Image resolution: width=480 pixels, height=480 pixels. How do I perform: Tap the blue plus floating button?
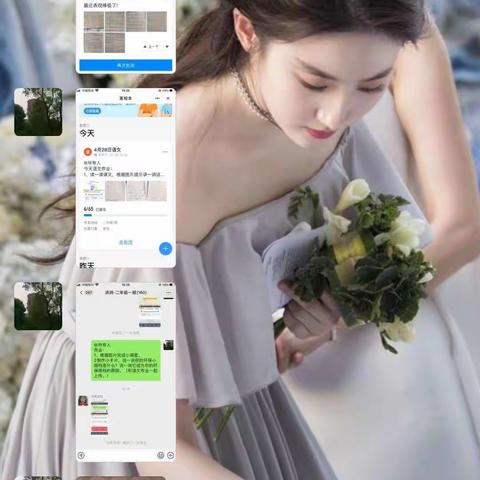pyautogui.click(x=165, y=249)
